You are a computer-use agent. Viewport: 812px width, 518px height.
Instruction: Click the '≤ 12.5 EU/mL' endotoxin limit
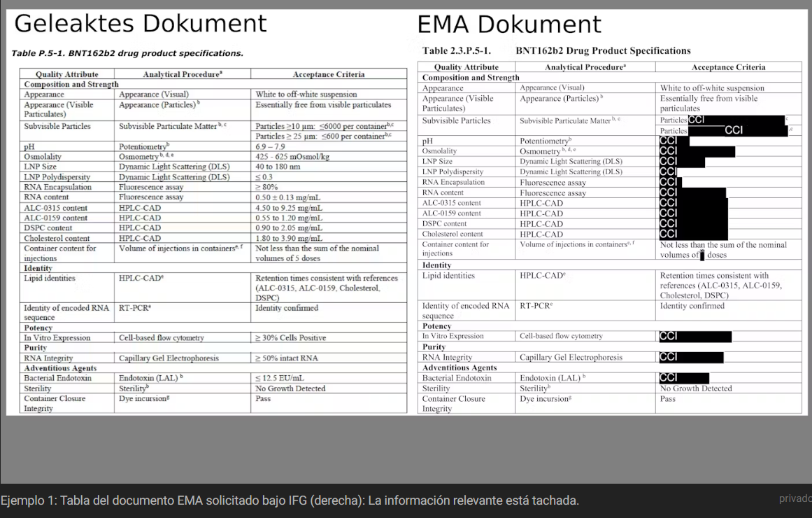tap(280, 378)
